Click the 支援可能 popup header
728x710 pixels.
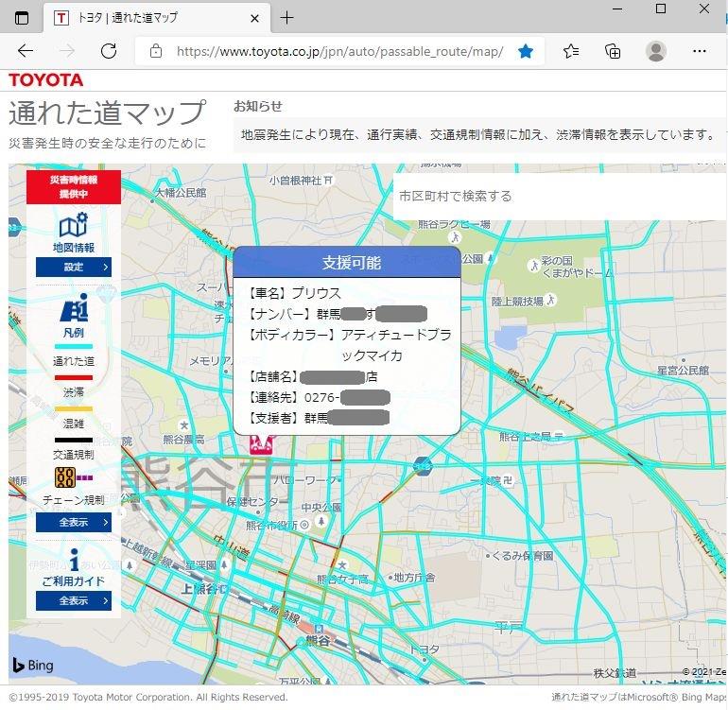click(347, 263)
